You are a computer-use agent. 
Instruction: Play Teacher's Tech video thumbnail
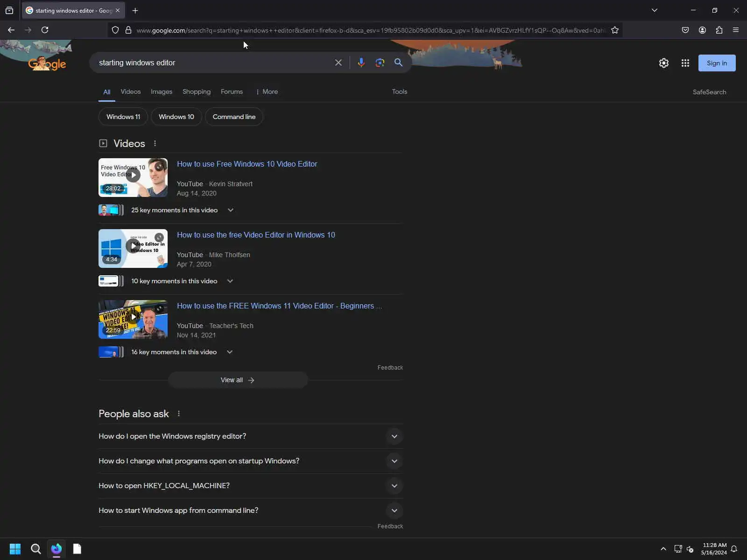[133, 319]
